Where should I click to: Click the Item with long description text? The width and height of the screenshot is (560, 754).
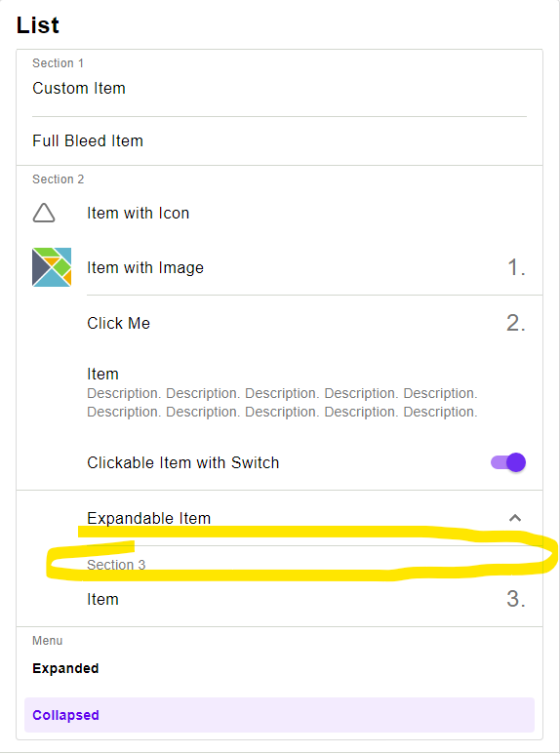pos(280,392)
